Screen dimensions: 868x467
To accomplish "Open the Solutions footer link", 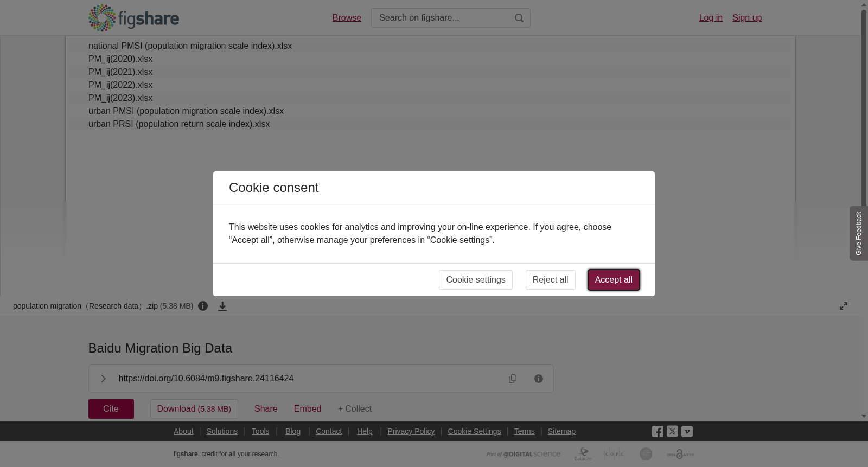I will [x=222, y=431].
